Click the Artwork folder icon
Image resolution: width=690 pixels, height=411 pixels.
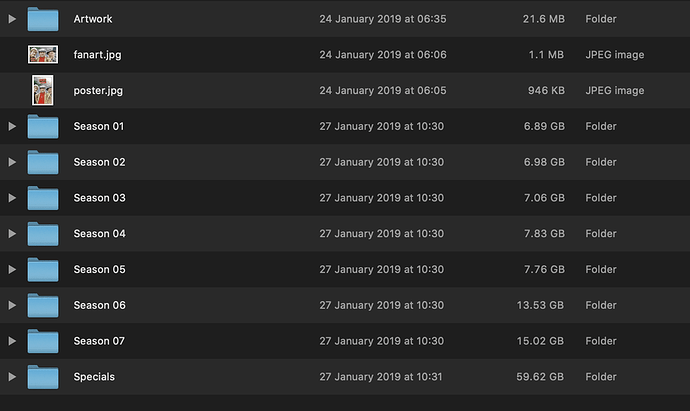coord(42,19)
